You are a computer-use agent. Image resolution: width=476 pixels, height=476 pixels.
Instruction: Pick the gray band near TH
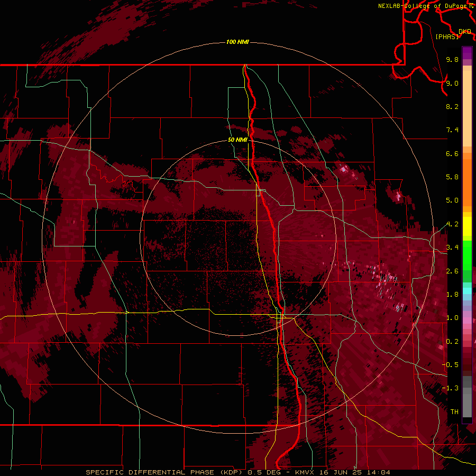[x=467, y=405]
